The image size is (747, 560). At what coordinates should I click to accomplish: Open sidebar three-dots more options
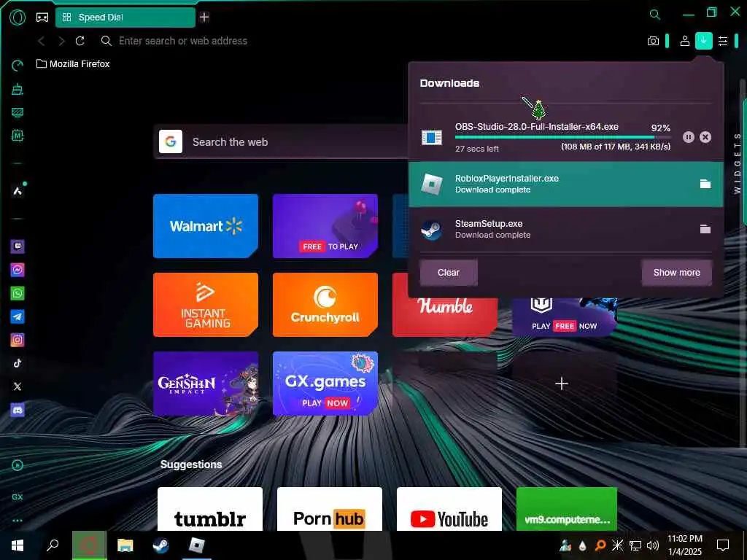tap(18, 521)
